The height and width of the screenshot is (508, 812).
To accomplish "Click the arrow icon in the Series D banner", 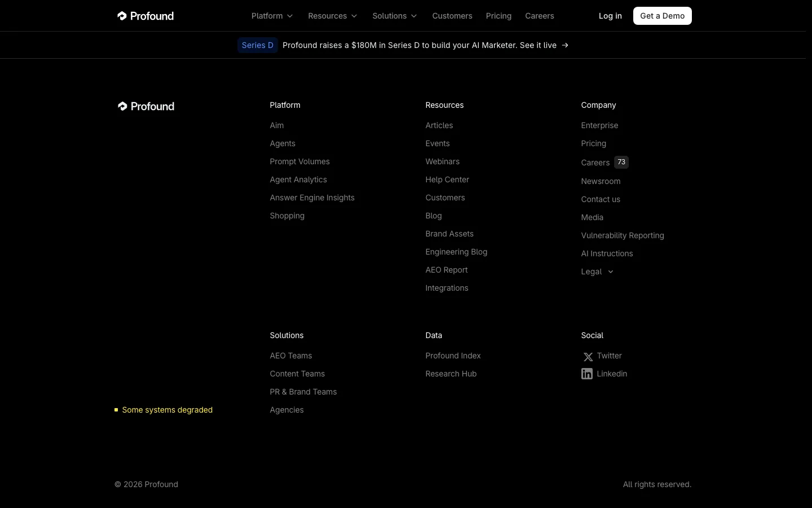I will (565, 45).
